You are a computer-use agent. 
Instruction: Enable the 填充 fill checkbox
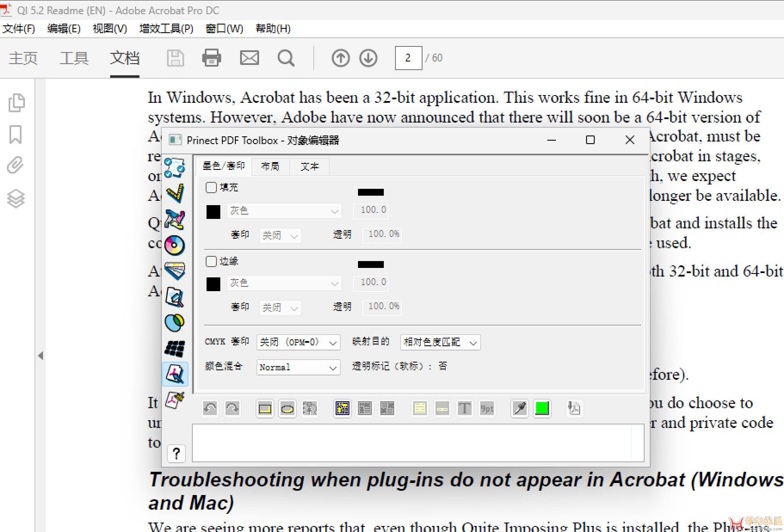[211, 188]
